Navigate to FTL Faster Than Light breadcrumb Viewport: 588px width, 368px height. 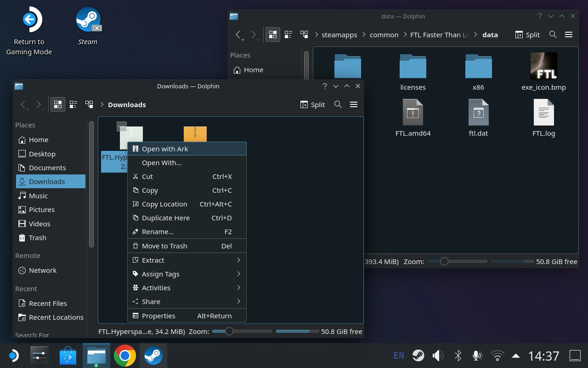439,35
